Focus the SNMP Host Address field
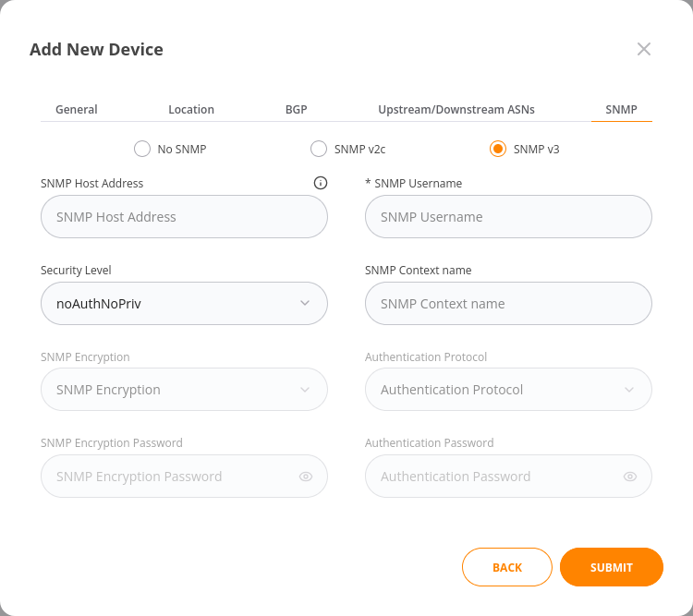This screenshot has height=616, width=693. pos(184,217)
